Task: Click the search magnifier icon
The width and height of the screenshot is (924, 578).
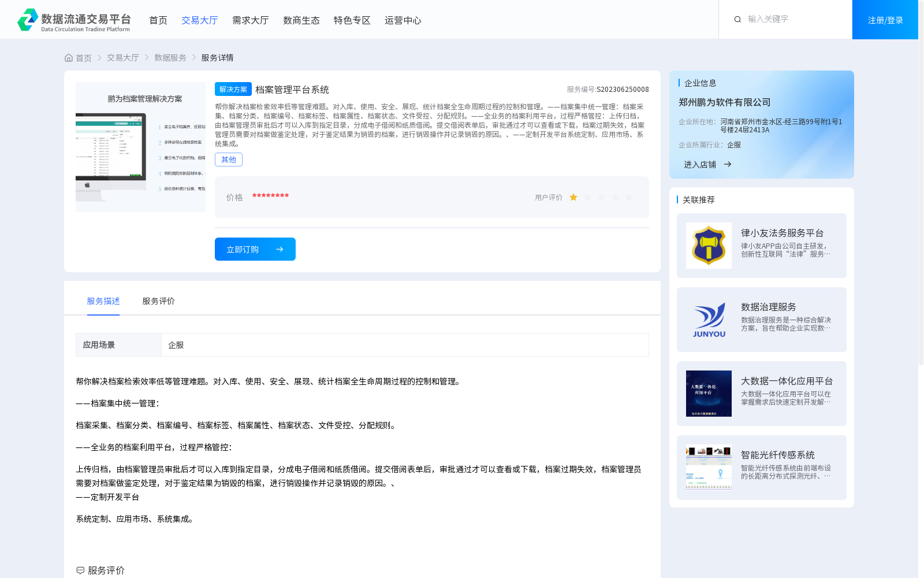Action: [x=737, y=19]
